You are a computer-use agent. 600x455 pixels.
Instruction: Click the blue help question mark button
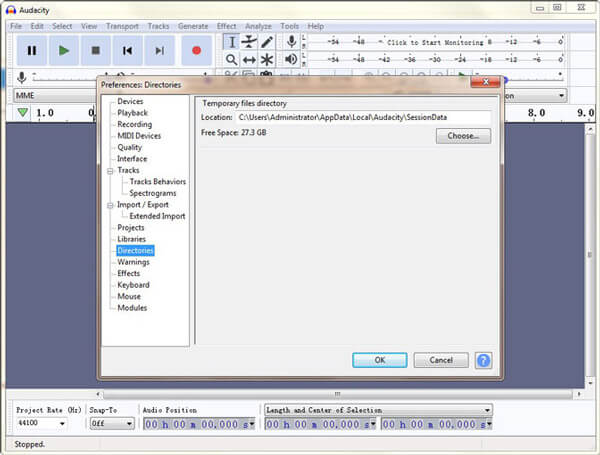pyautogui.click(x=483, y=360)
